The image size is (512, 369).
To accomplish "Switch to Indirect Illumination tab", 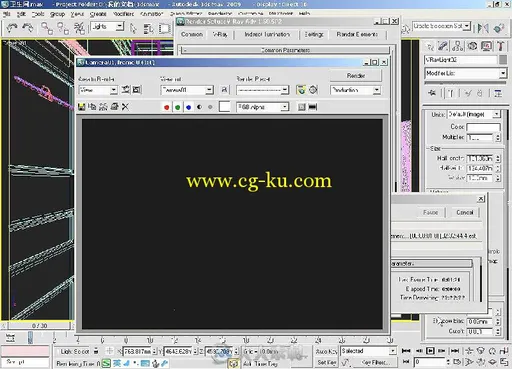I will 267,34.
